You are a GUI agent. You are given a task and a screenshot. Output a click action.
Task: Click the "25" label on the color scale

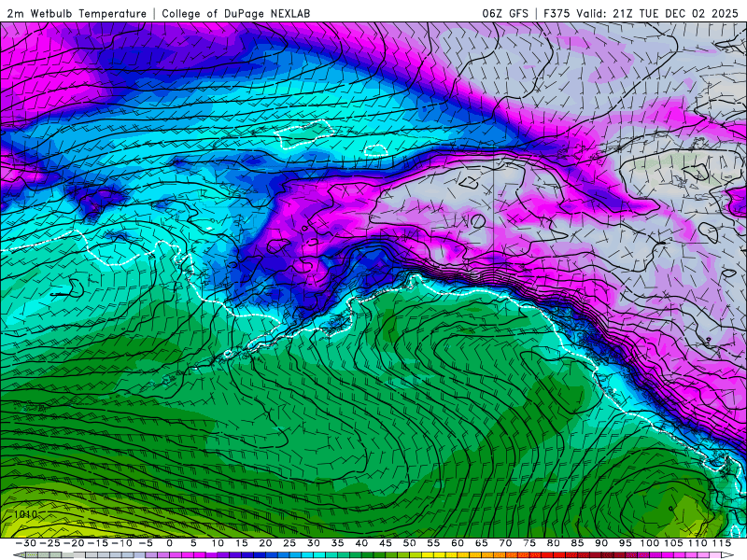[289, 543]
